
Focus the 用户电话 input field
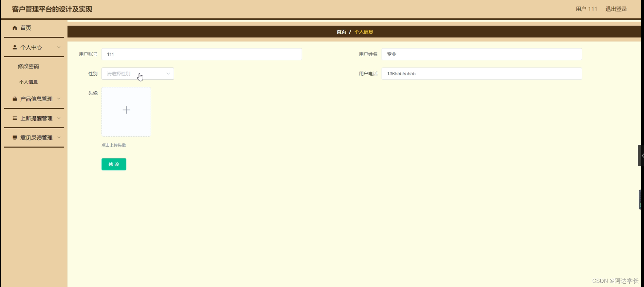click(x=482, y=74)
